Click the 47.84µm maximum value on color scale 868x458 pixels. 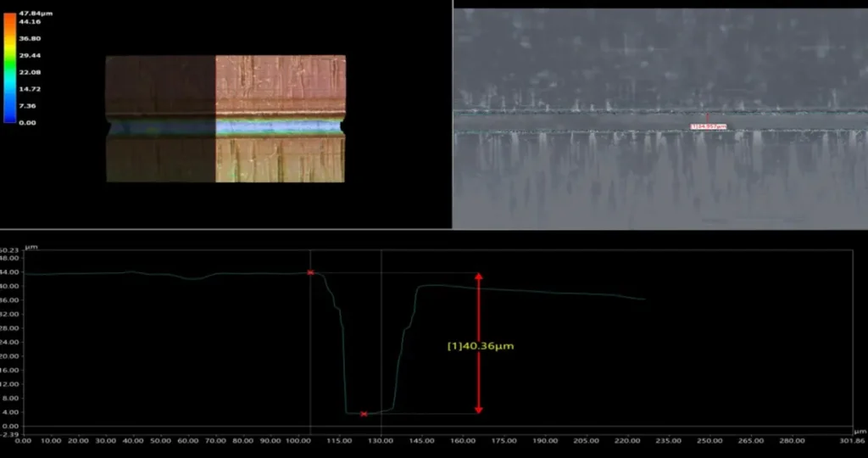click(36, 14)
